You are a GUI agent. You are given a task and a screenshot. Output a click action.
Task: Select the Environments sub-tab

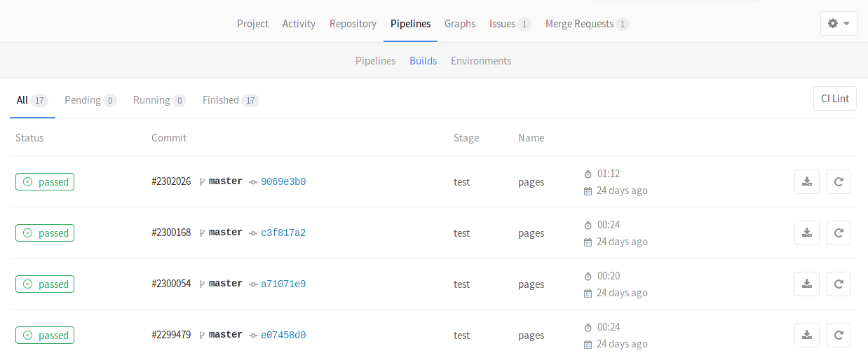pyautogui.click(x=481, y=61)
